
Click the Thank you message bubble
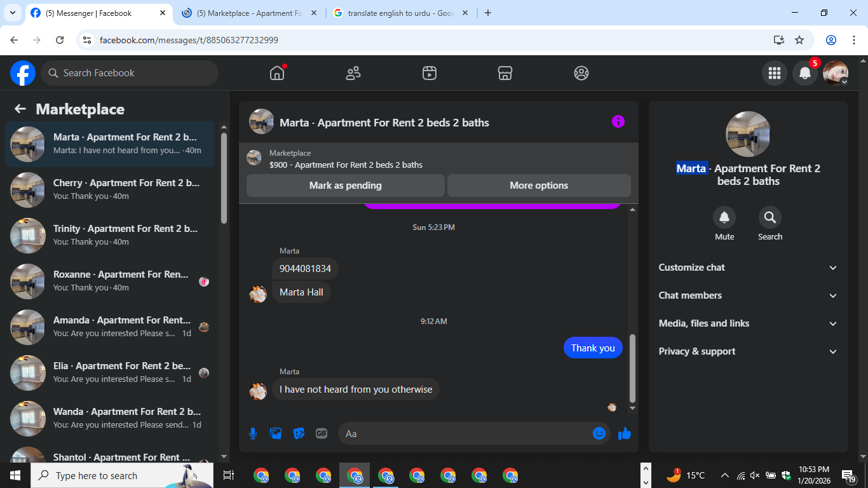(x=593, y=348)
